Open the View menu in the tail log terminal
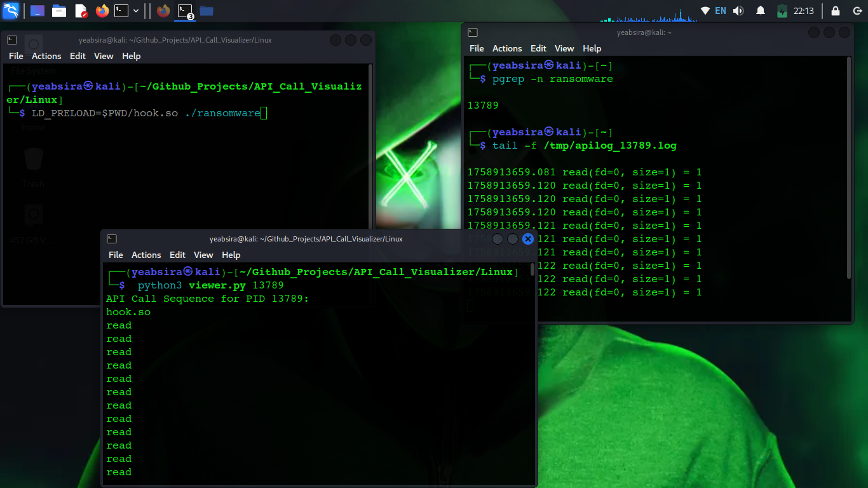This screenshot has width=868, height=488. [x=564, y=48]
